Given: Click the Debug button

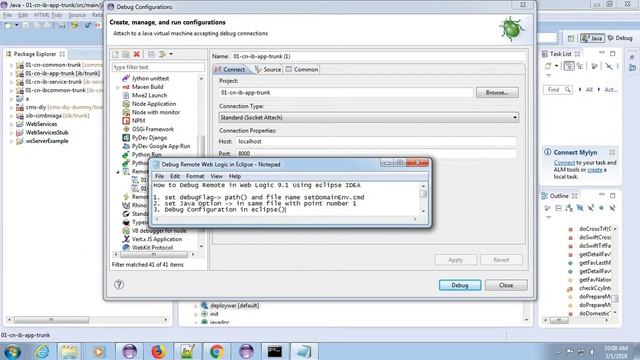Looking at the screenshot, I should point(460,285).
